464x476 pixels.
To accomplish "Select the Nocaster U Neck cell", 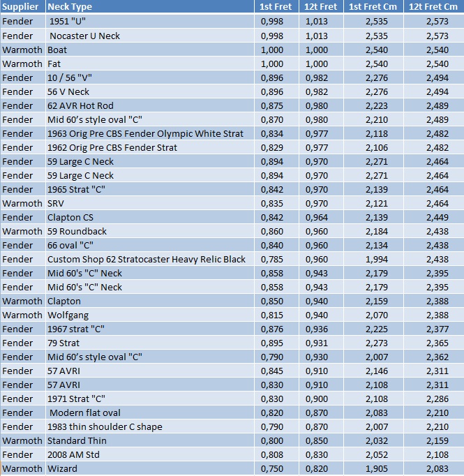I will (150, 36).
